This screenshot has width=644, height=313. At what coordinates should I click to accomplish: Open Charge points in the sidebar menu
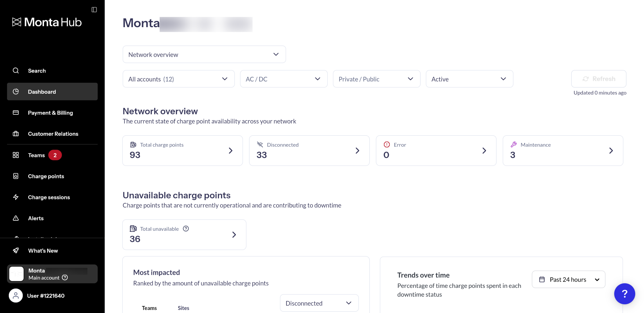(46, 176)
